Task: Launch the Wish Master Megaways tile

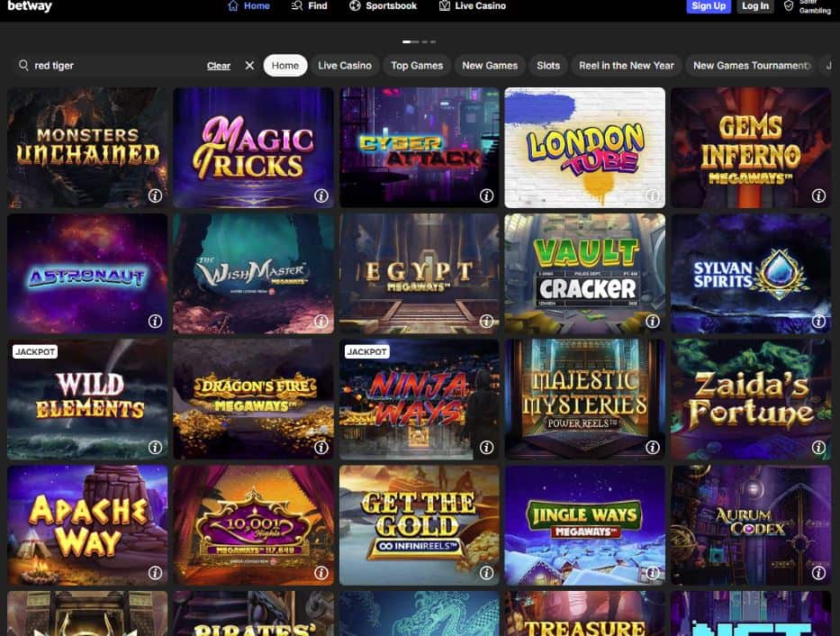Action: coord(253,273)
